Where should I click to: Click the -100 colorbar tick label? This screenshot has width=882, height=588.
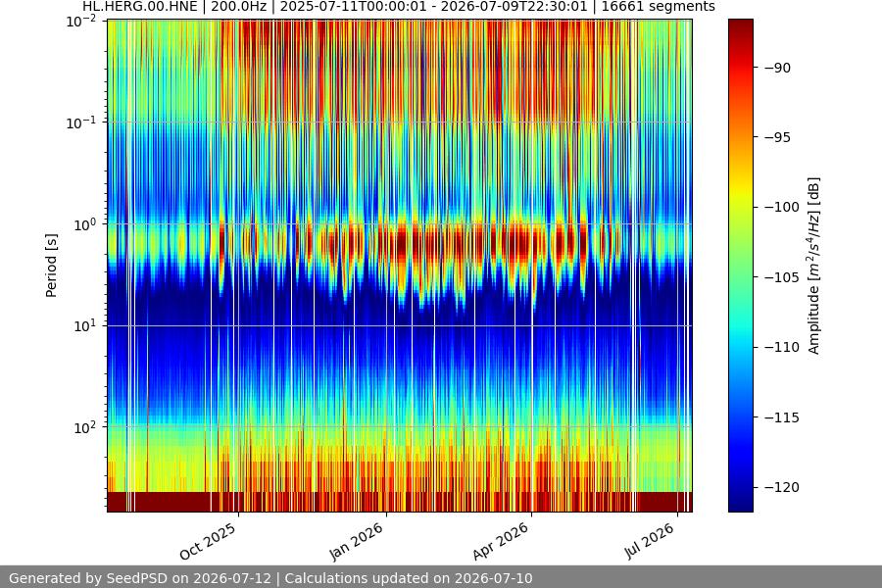pyautogui.click(x=782, y=207)
